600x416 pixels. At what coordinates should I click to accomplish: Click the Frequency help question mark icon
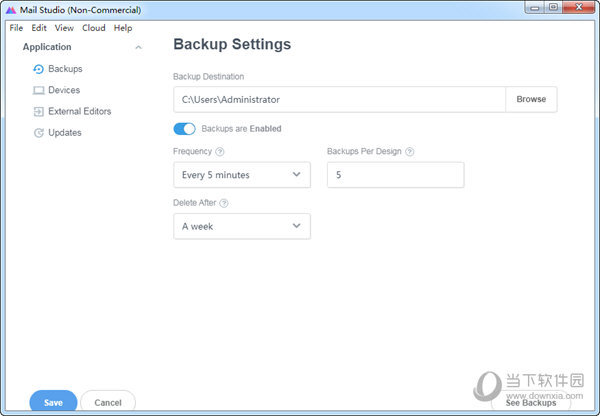coord(220,152)
